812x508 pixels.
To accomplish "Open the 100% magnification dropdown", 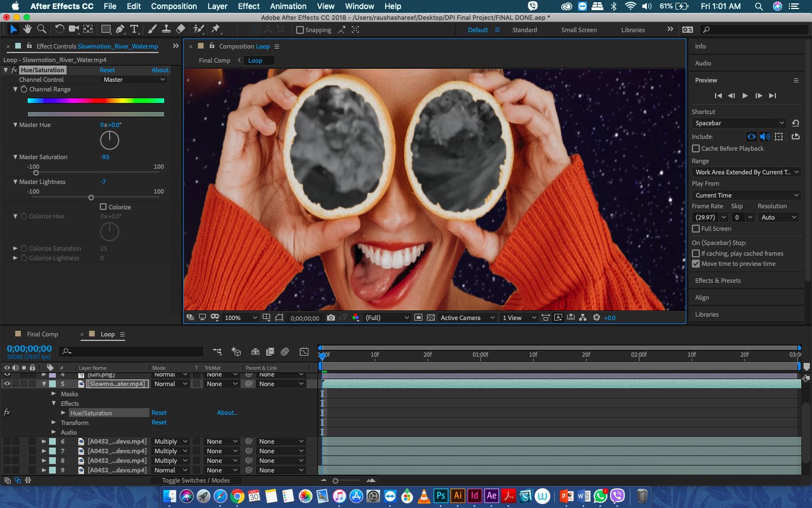I will click(241, 318).
